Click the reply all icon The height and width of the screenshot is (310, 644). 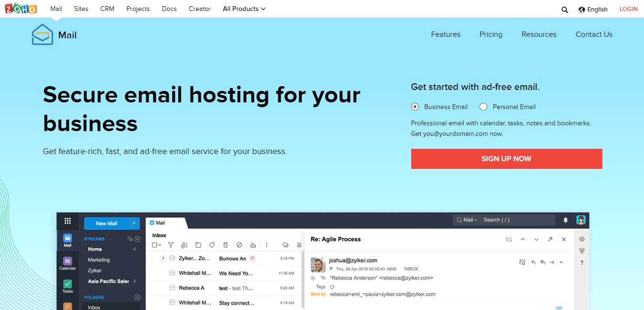543,262
